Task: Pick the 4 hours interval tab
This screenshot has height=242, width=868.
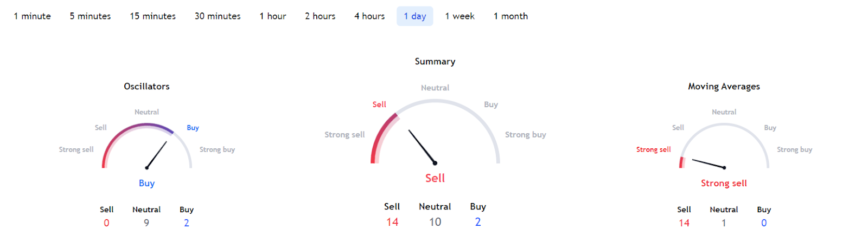Action: click(369, 16)
